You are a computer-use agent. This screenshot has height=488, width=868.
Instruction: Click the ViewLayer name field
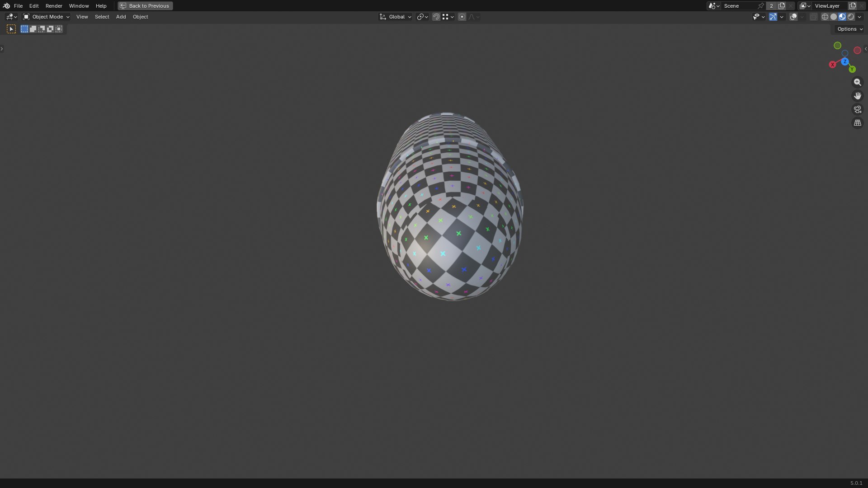[x=830, y=6]
